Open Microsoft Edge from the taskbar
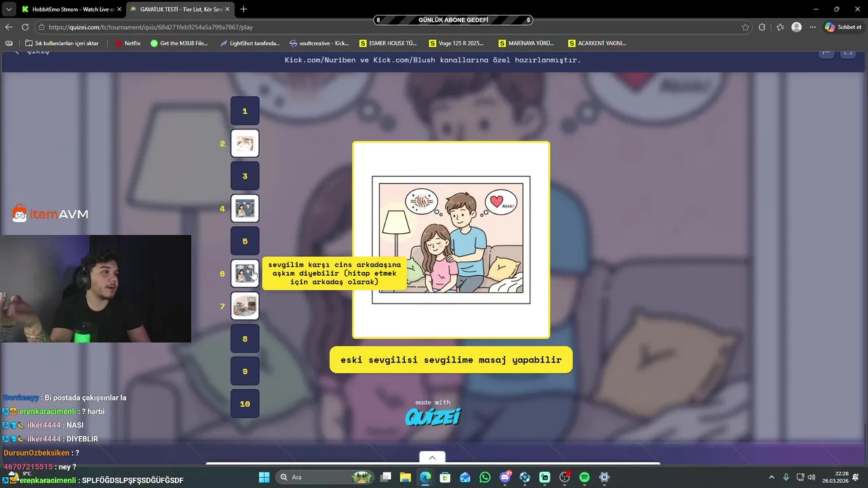Viewport: 868px width, 488px height. click(425, 477)
